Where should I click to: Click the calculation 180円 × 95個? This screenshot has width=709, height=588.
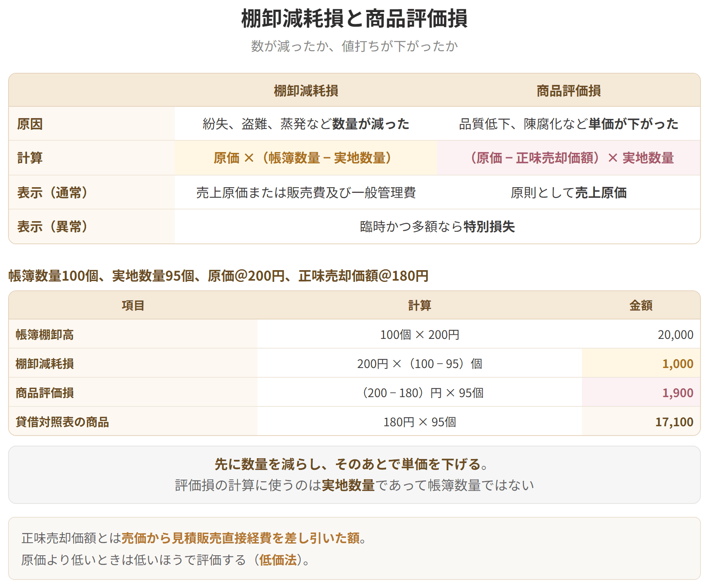[x=420, y=422]
